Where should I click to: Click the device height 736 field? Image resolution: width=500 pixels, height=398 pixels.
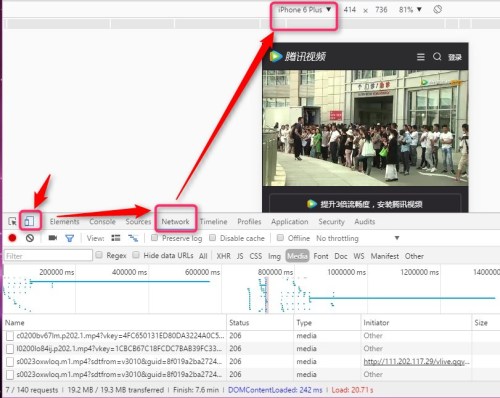tap(381, 10)
